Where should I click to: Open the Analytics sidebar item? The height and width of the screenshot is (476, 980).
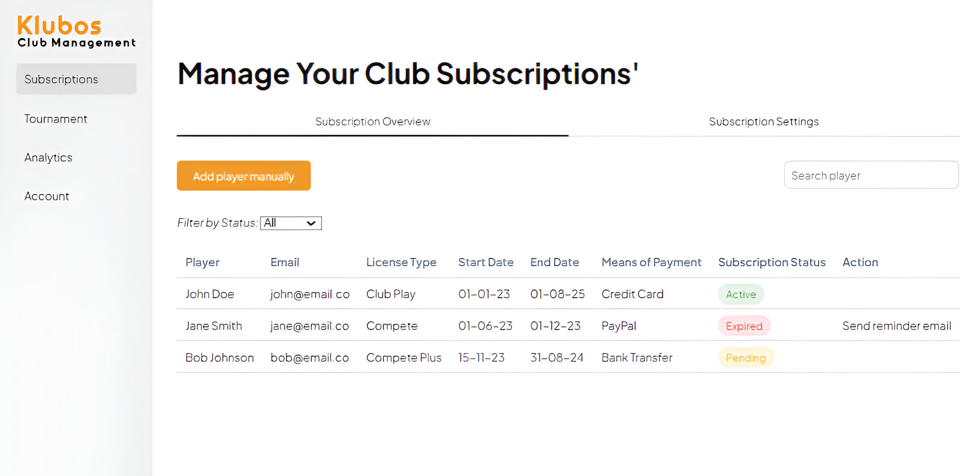48,157
